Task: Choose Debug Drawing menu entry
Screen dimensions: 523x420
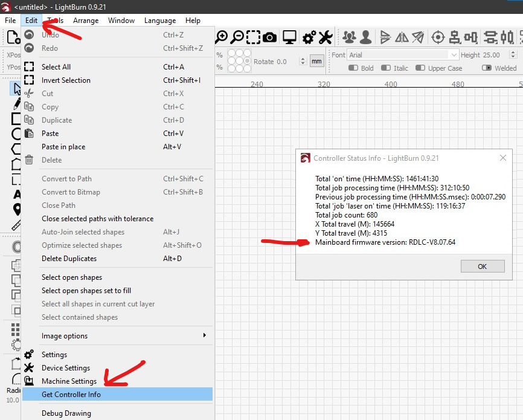Action: tap(117, 413)
